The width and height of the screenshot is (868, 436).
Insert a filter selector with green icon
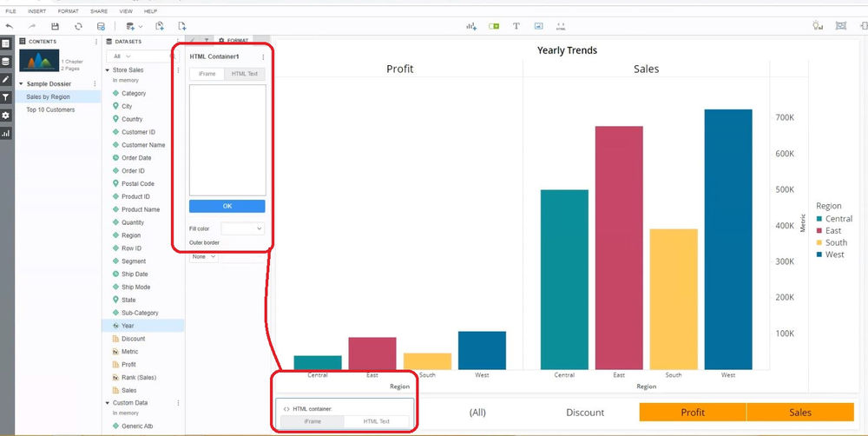pyautogui.click(x=494, y=26)
